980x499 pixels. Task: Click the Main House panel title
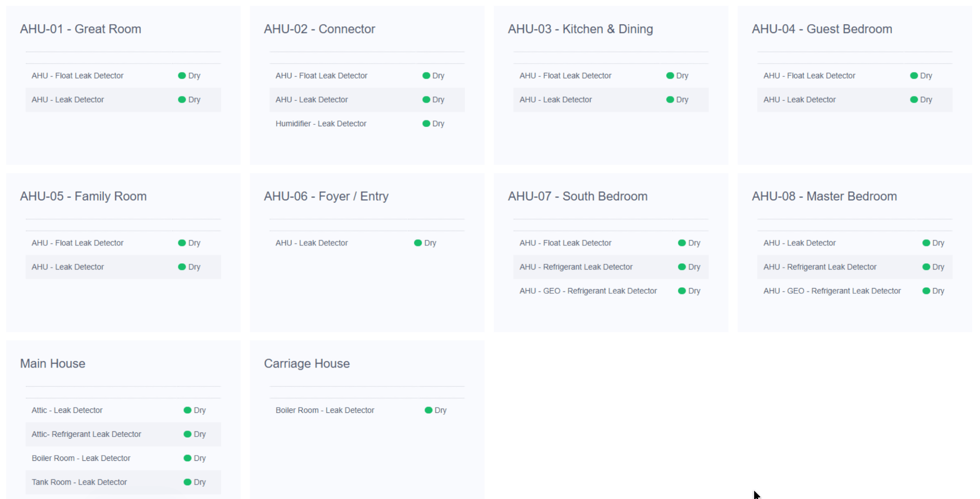(x=52, y=364)
